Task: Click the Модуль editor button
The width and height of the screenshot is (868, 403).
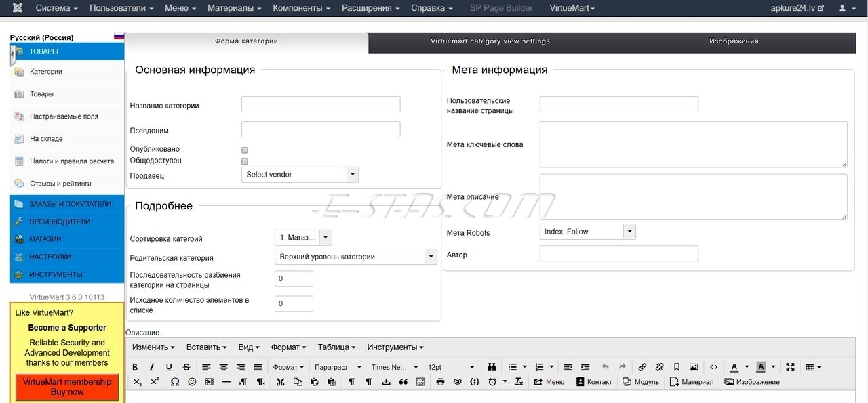Action: tap(641, 382)
